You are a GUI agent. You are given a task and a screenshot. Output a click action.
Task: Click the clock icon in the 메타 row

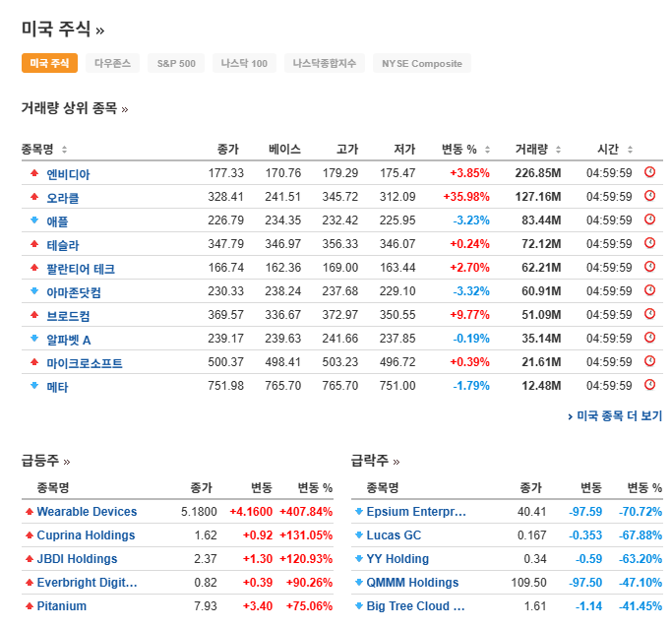pyautogui.click(x=649, y=384)
